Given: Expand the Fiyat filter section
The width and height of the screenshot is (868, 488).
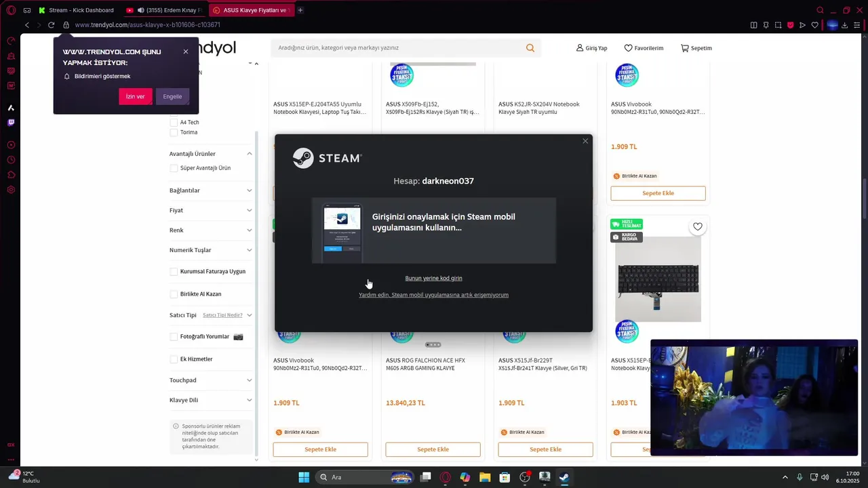Looking at the screenshot, I should 249,210.
